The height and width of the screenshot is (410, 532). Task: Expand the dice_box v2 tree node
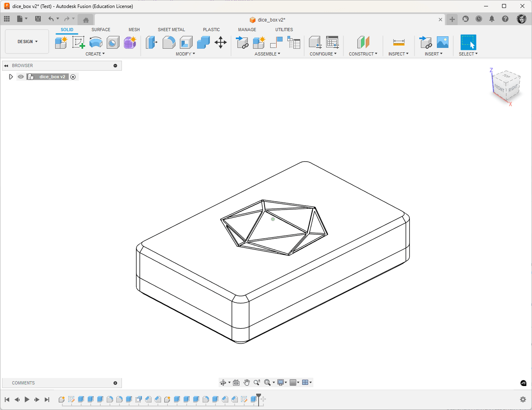[11, 77]
